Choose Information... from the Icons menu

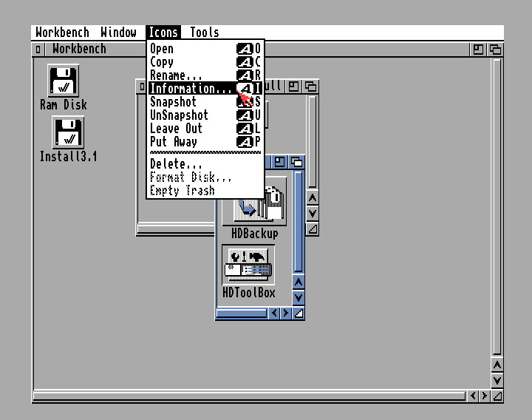coord(192,89)
